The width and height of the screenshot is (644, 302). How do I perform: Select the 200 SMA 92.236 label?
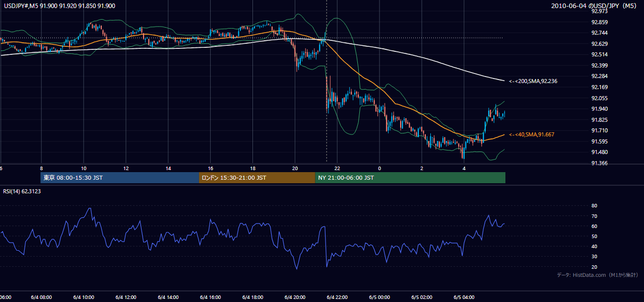533,81
